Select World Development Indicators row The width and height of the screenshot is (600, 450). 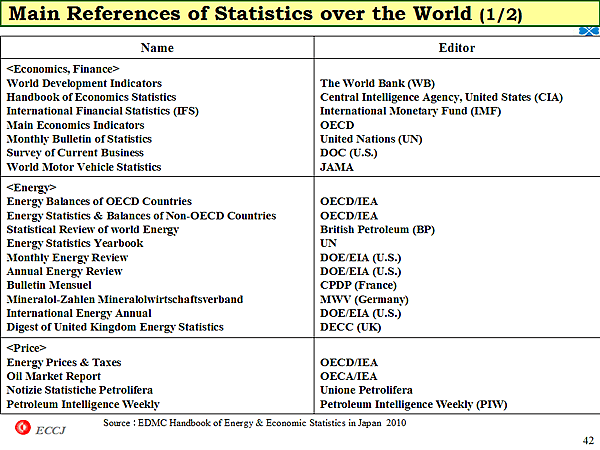click(84, 83)
